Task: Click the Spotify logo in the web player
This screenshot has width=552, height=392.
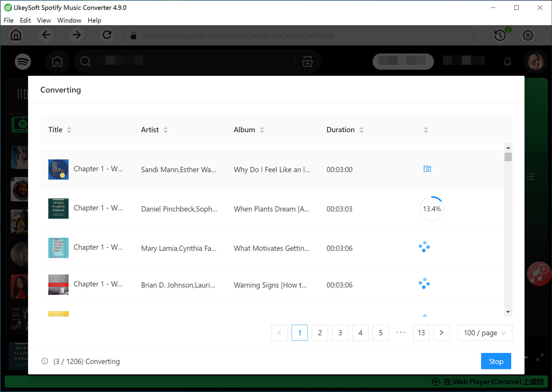Action: pos(23,62)
